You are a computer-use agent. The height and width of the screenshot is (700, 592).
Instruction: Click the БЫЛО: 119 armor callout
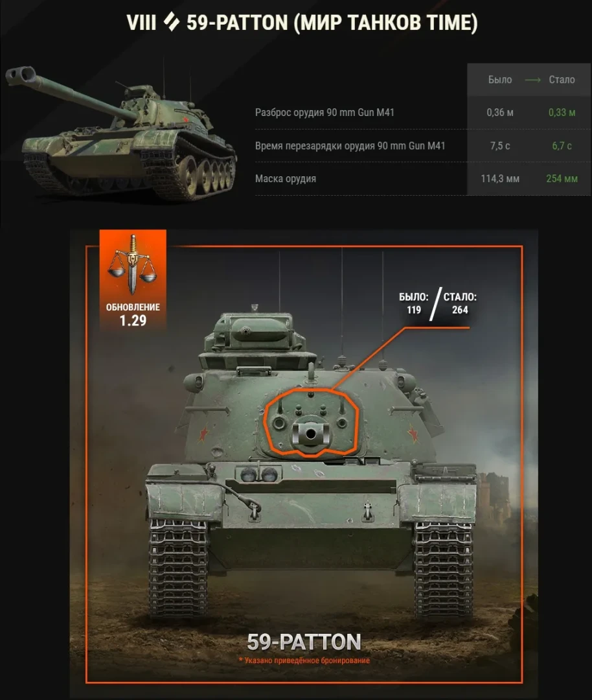413,303
